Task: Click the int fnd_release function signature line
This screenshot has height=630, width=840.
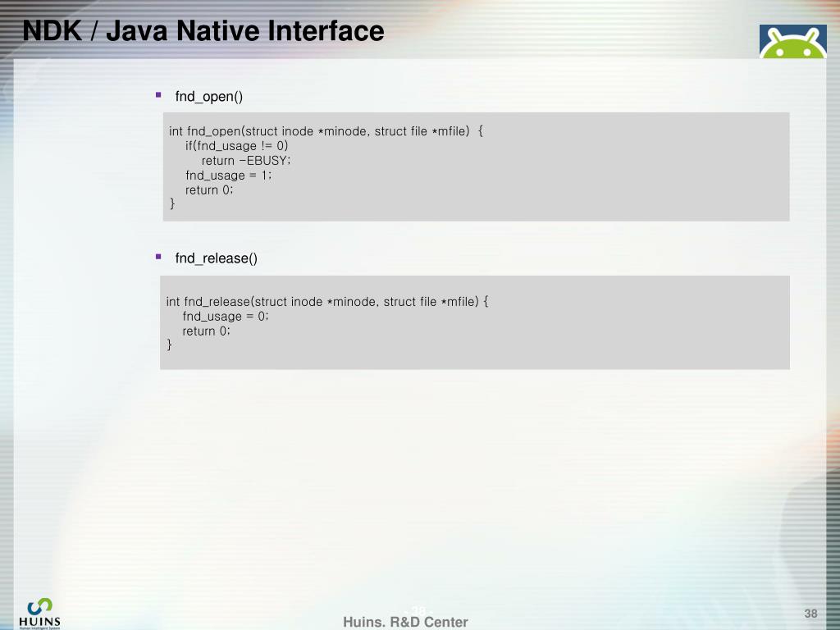Action: click(327, 302)
